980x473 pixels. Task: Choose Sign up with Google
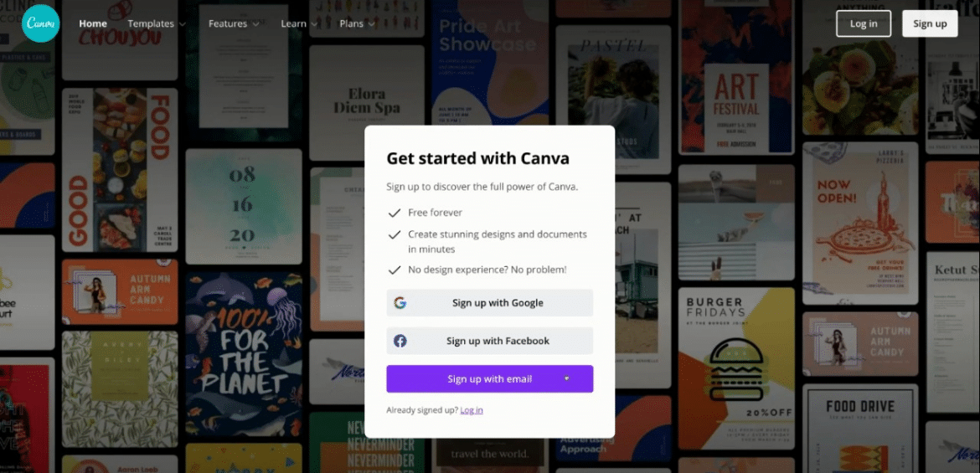pyautogui.click(x=489, y=303)
